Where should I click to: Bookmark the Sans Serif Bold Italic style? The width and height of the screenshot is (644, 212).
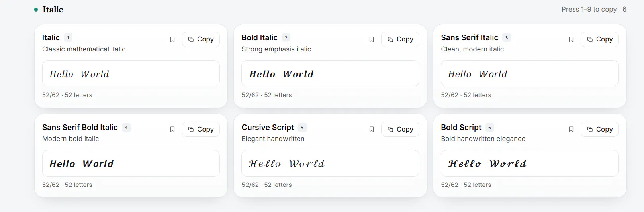pyautogui.click(x=172, y=129)
